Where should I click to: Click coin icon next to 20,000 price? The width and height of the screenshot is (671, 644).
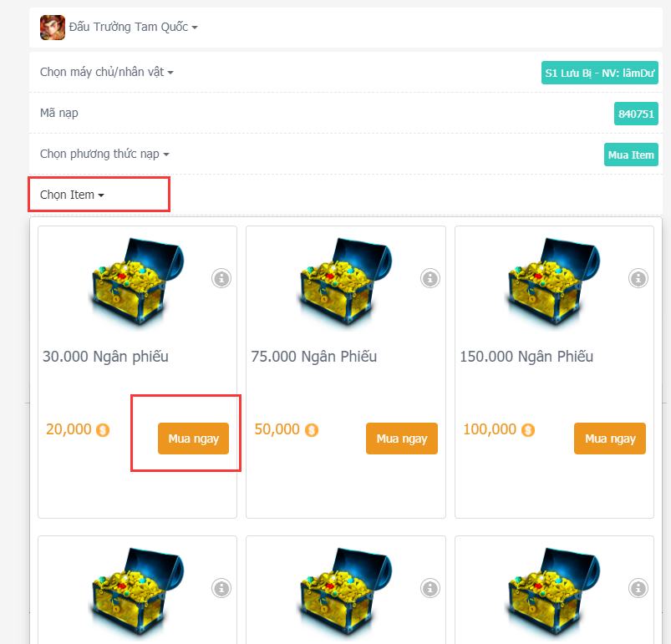point(103,430)
